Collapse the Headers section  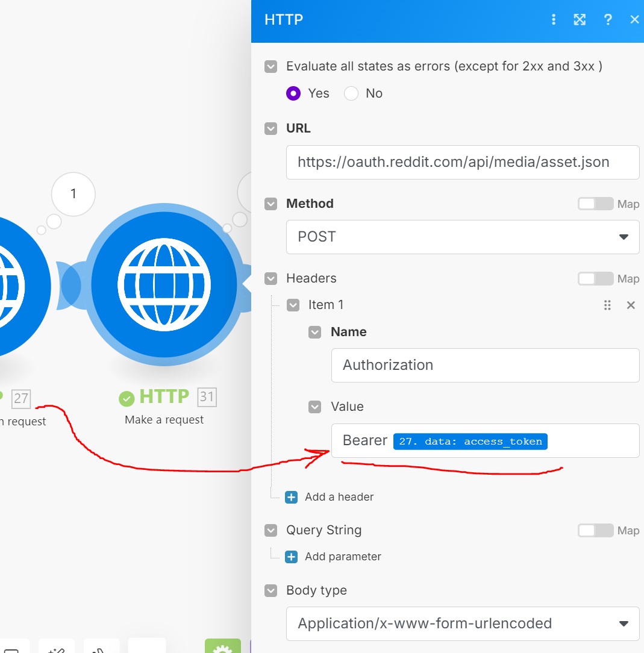[270, 278]
